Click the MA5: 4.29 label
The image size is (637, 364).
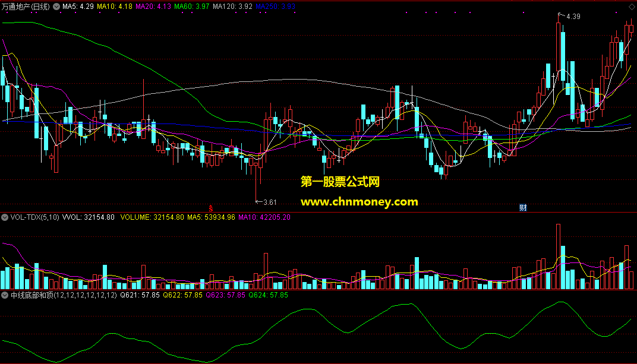(78, 7)
